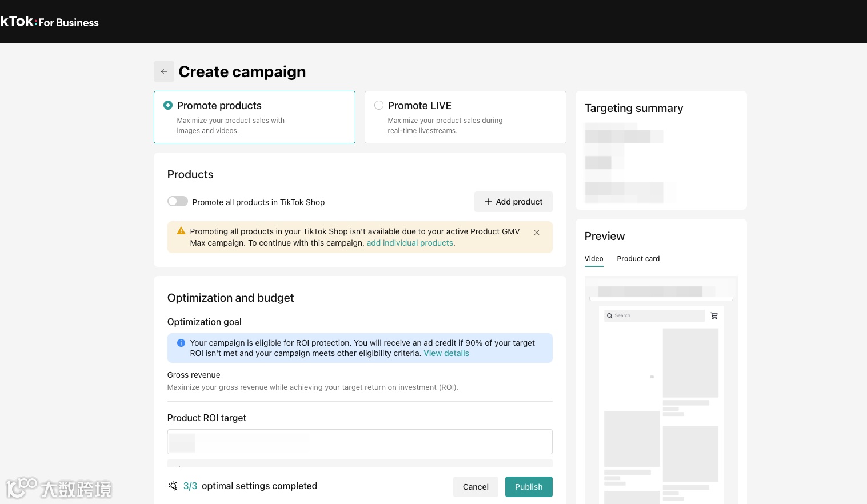Click the TikTok For Business logo
This screenshot has height=504, width=867.
point(49,22)
